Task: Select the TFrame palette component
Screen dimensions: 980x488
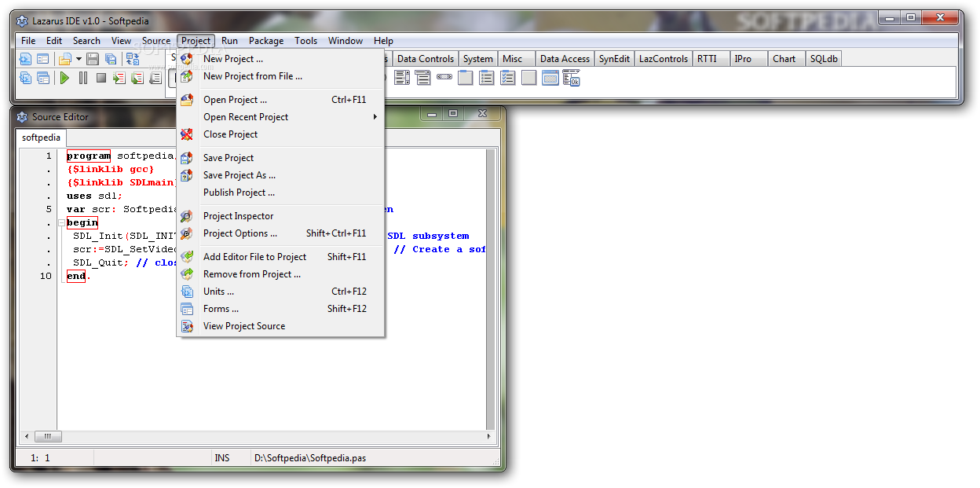Action: pyautogui.click(x=550, y=78)
